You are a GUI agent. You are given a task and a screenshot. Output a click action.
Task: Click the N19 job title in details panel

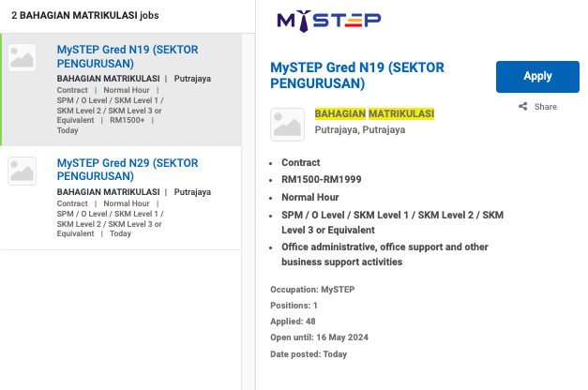356,75
